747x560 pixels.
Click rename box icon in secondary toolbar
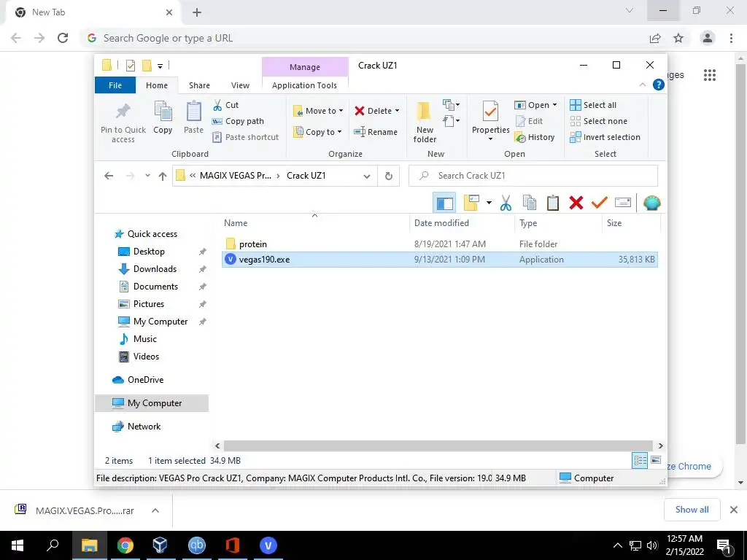(x=623, y=203)
